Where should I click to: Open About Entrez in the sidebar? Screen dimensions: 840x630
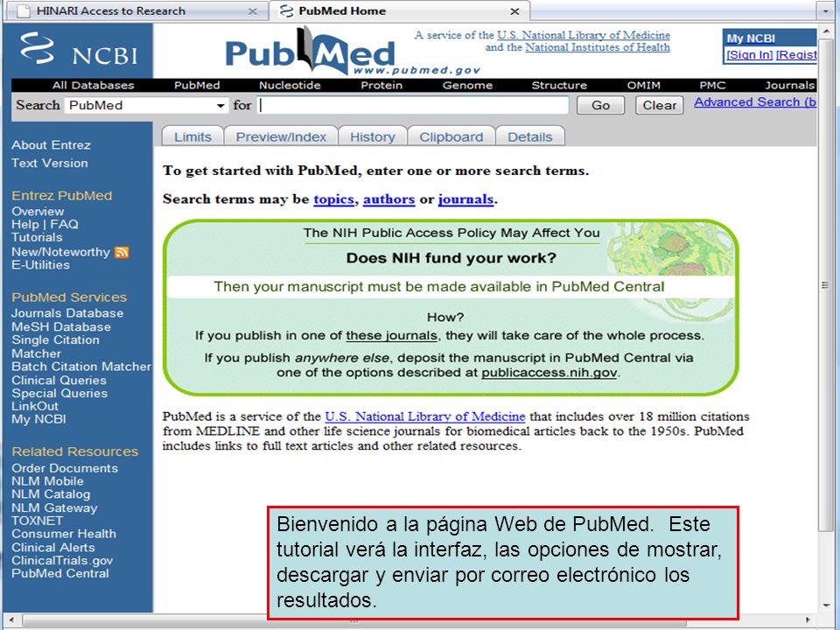51,145
